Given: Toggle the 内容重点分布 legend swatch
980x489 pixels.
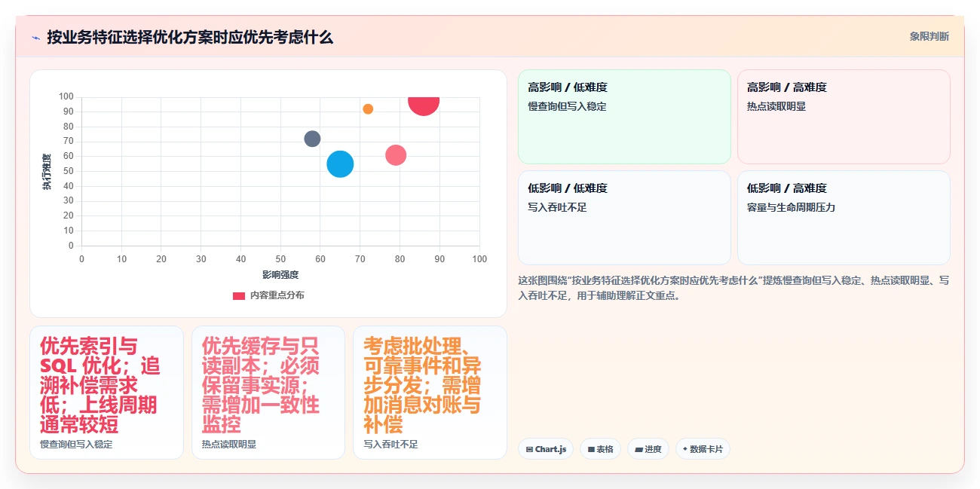Looking at the screenshot, I should pyautogui.click(x=239, y=295).
